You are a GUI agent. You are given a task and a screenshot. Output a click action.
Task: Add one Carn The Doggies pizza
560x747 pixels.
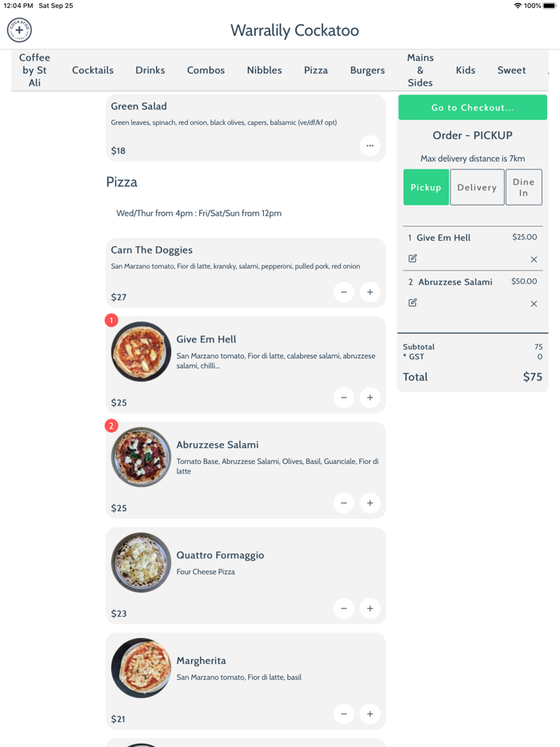point(370,292)
